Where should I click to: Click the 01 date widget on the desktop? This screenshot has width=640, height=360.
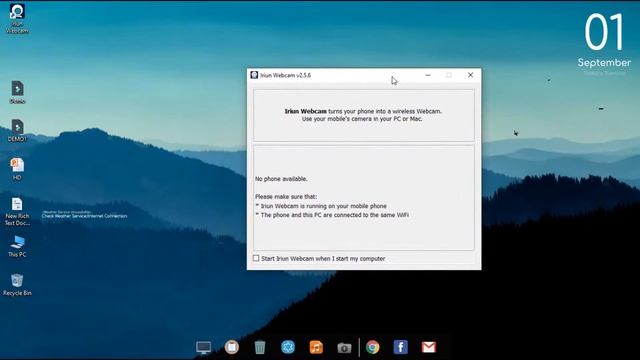click(604, 32)
